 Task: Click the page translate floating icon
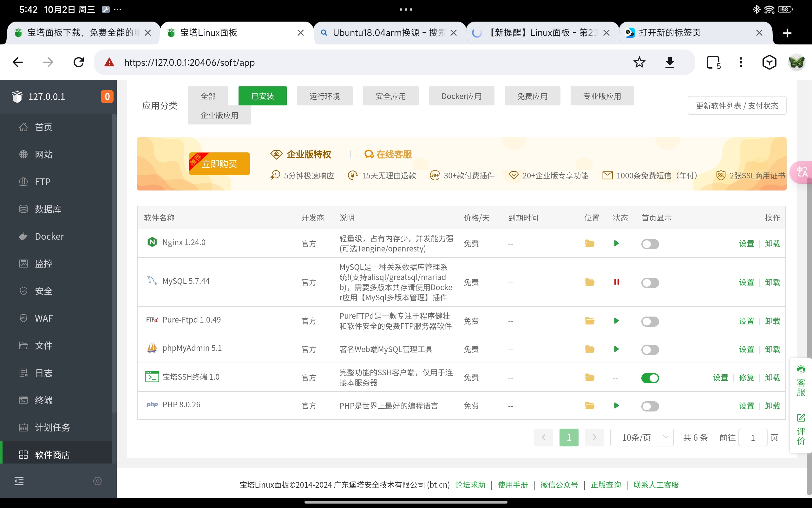click(802, 172)
